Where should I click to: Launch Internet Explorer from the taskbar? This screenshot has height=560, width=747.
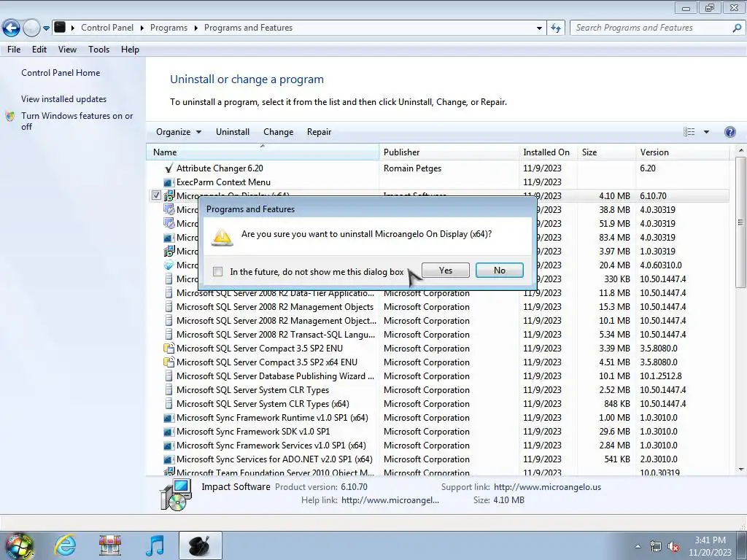click(65, 545)
